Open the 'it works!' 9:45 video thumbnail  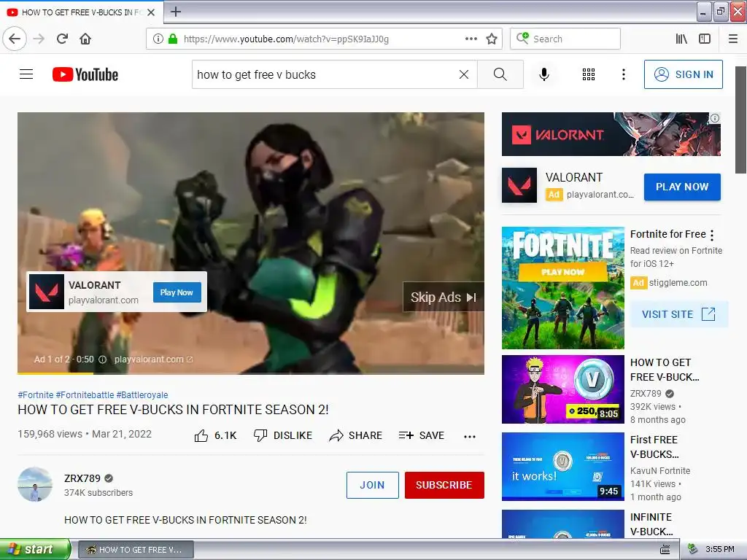pyautogui.click(x=562, y=467)
